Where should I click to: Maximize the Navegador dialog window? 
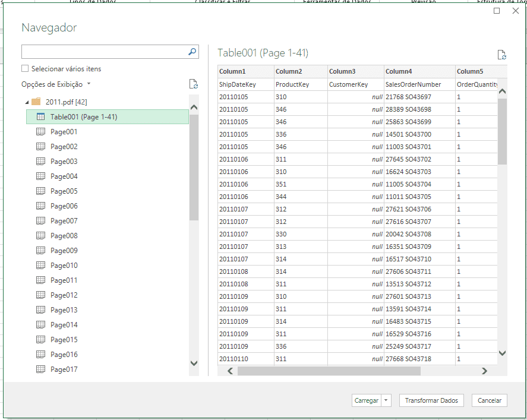[x=497, y=11]
